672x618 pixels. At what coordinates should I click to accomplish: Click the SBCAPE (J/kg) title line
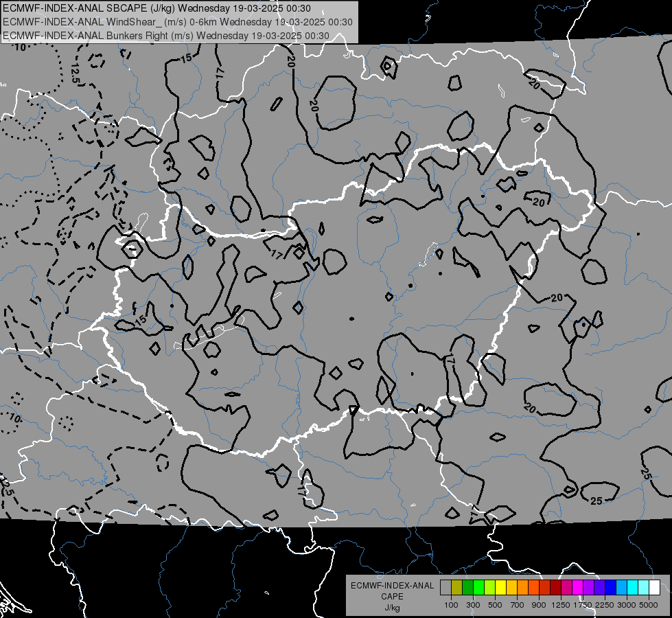[x=157, y=8]
